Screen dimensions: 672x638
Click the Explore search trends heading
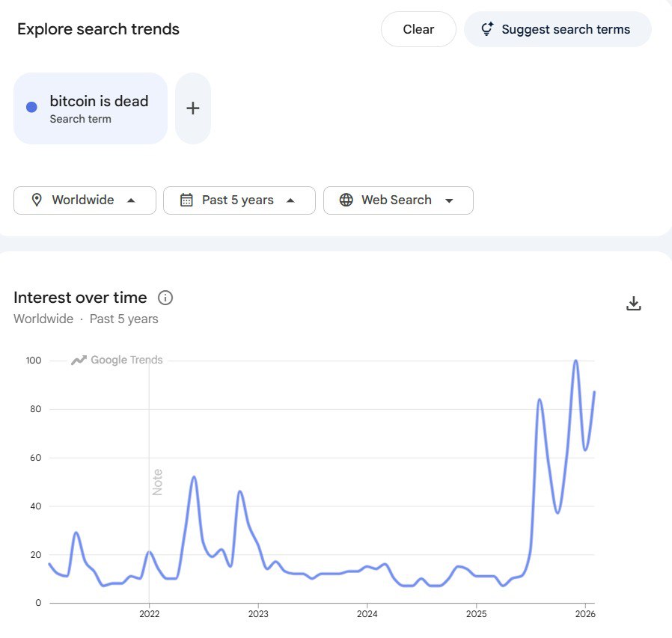coord(98,30)
